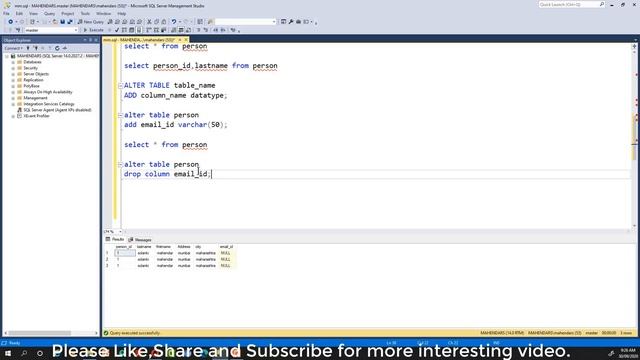Click the person_id column header in results

pyautogui.click(x=124, y=247)
